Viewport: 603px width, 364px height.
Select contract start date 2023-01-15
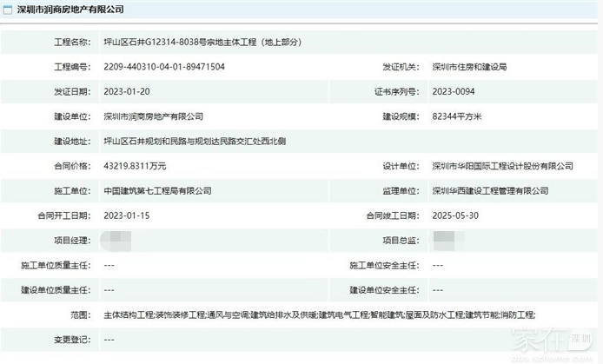tap(127, 215)
